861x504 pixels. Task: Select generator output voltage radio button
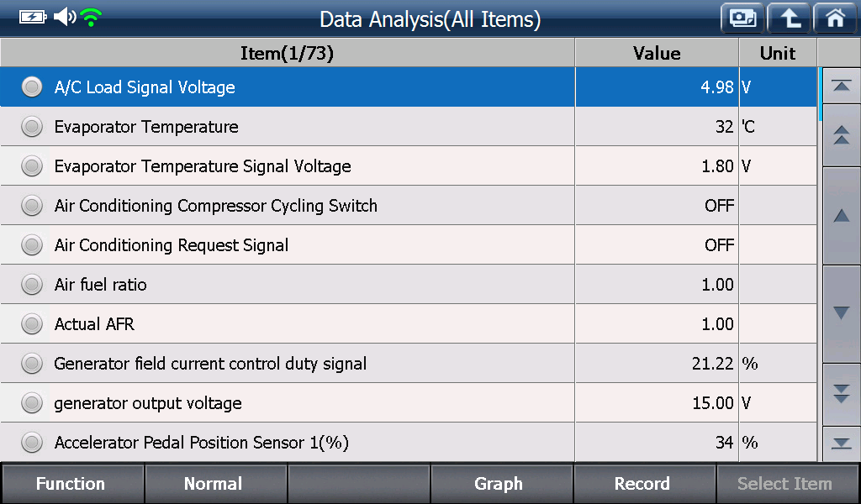(x=32, y=403)
